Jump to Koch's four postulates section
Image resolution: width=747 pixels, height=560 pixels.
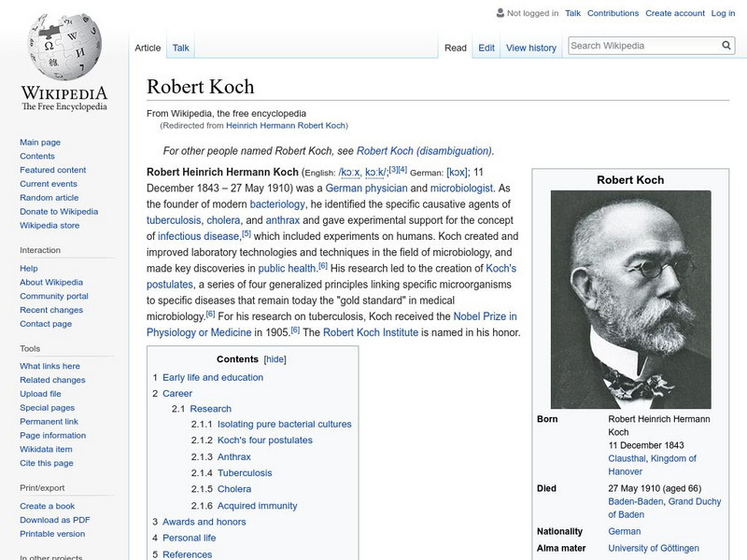click(264, 440)
